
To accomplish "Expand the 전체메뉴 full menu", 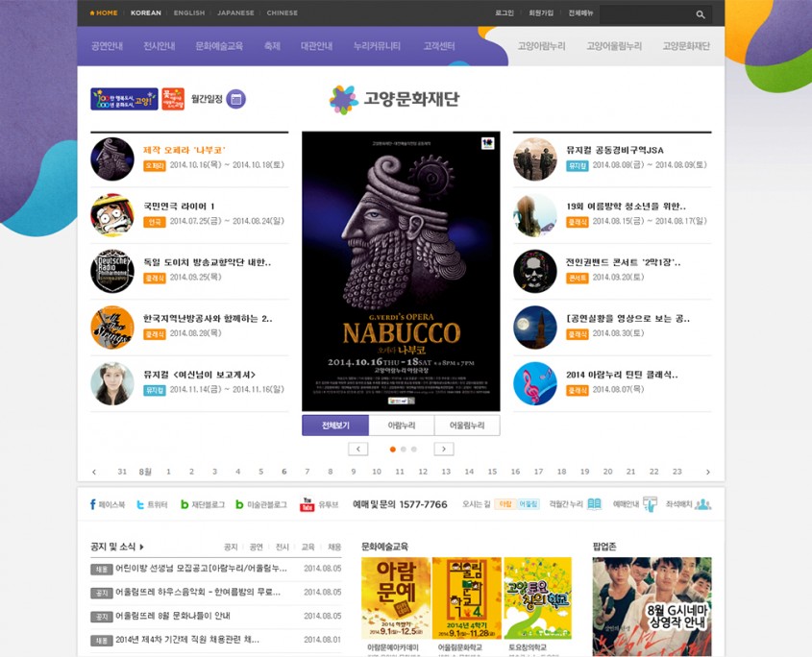I will (x=581, y=12).
